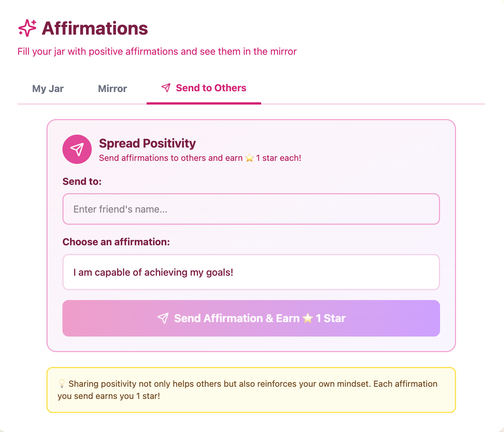Click the pink circular paper plane icon
Screen dimensions: 504x432
[x=77, y=149]
